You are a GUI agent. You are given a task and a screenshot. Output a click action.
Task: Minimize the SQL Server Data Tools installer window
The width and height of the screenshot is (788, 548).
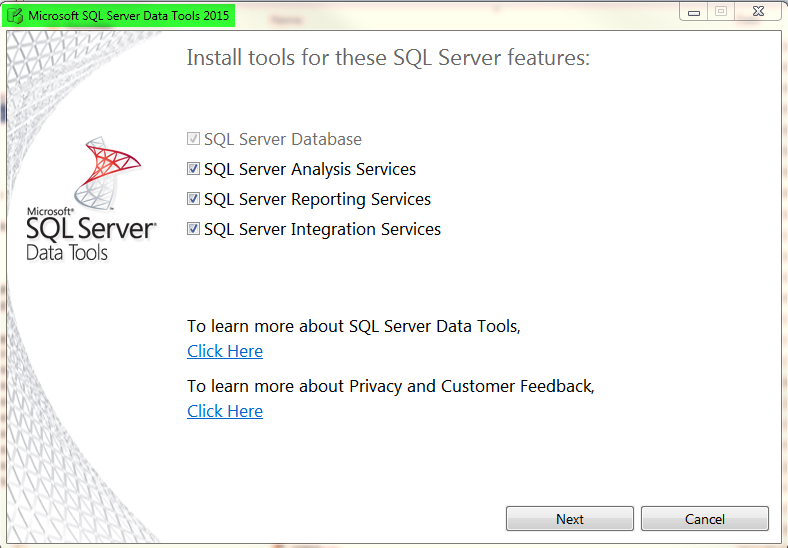(694, 12)
